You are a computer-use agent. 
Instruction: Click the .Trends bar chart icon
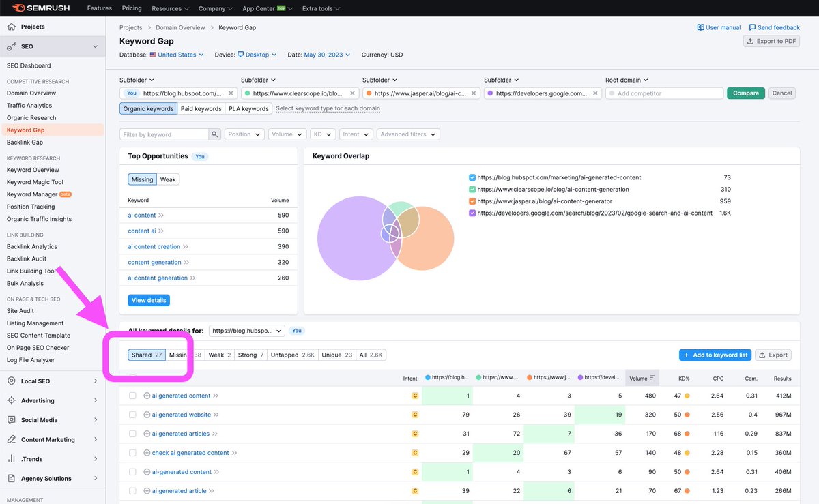[11, 459]
